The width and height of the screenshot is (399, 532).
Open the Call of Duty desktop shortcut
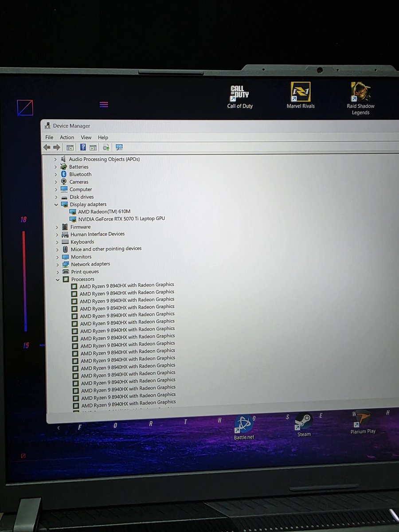pyautogui.click(x=240, y=98)
